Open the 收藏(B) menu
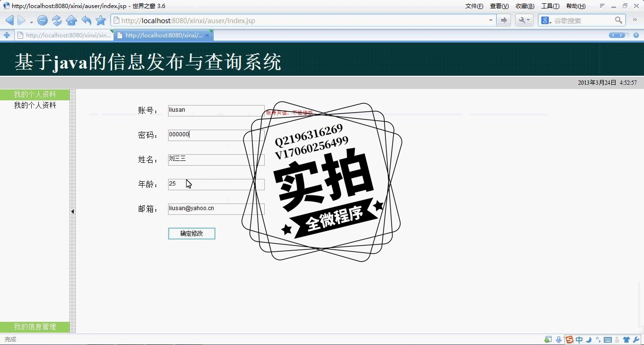Viewport: 644px width, 345px height. (525, 6)
